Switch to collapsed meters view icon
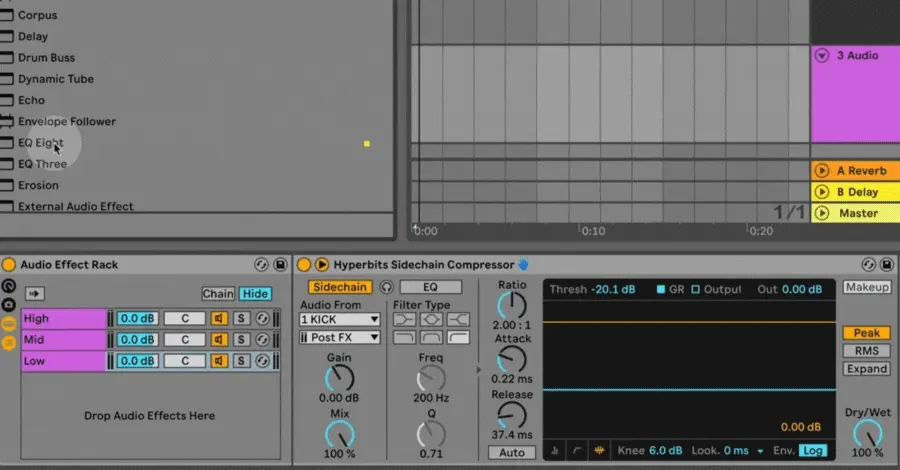 [x=555, y=451]
